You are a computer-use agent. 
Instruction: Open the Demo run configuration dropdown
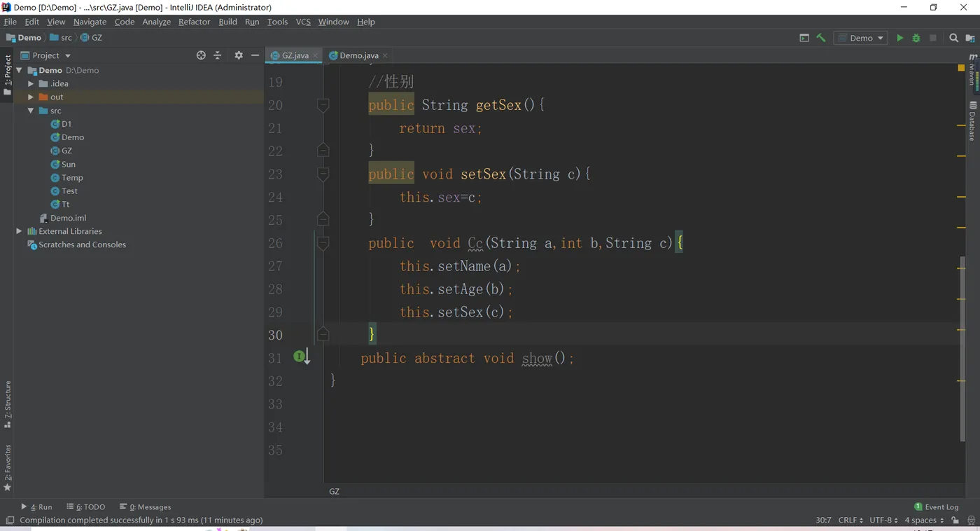pos(862,38)
